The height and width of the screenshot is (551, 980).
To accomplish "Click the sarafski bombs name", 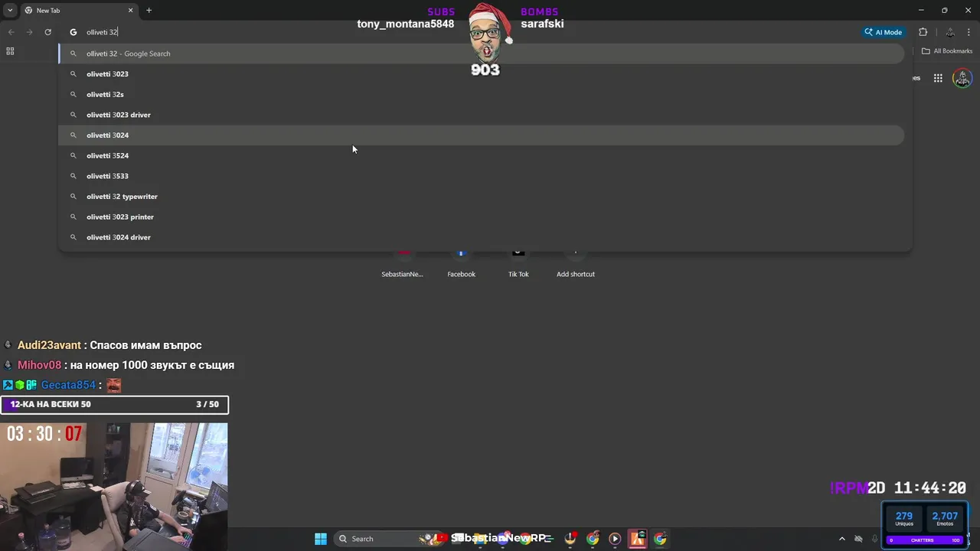I will pos(542,24).
